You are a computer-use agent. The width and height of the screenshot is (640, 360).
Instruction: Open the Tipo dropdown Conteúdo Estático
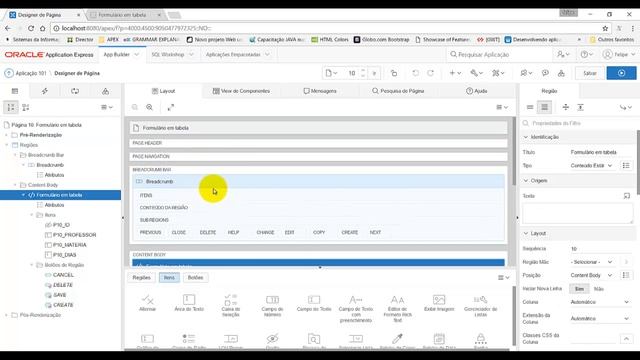(591, 166)
